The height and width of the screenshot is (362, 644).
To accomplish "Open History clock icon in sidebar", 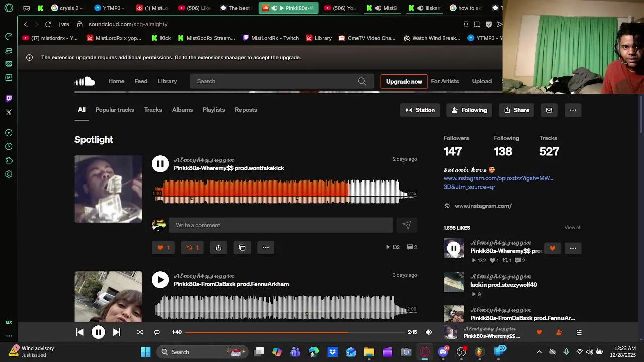I will click(x=9, y=147).
